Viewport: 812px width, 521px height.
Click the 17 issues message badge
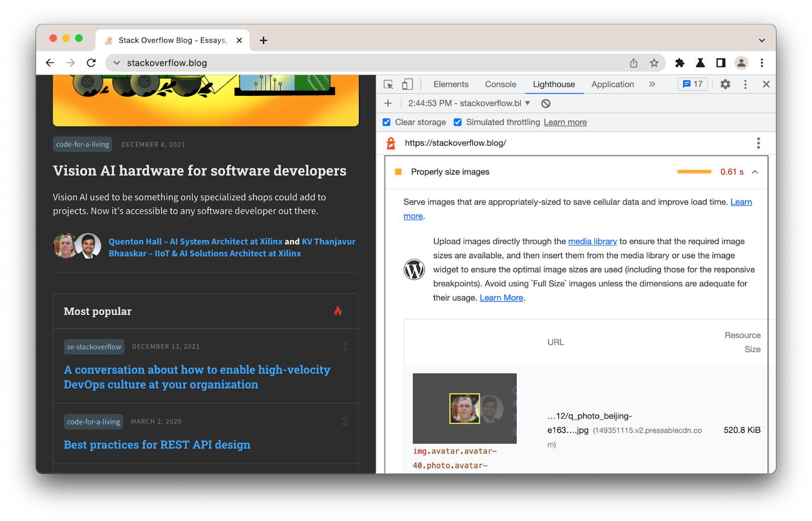[693, 84]
